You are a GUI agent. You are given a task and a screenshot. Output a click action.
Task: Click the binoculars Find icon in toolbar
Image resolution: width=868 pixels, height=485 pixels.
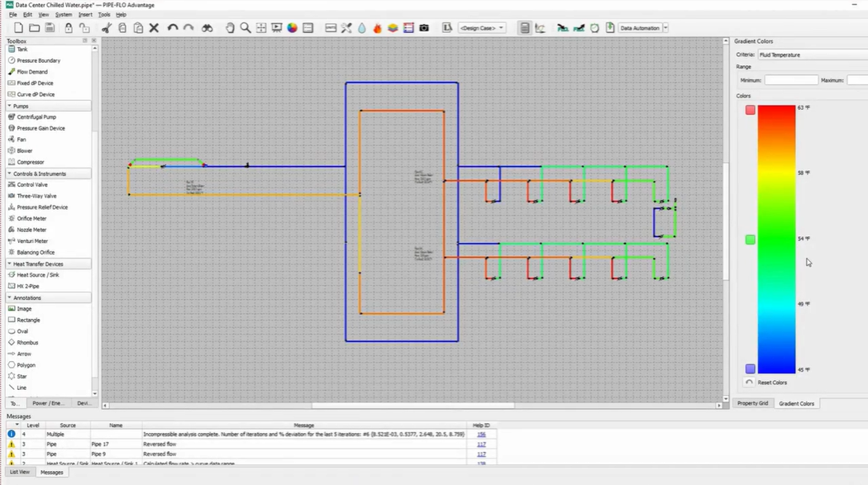click(x=207, y=28)
